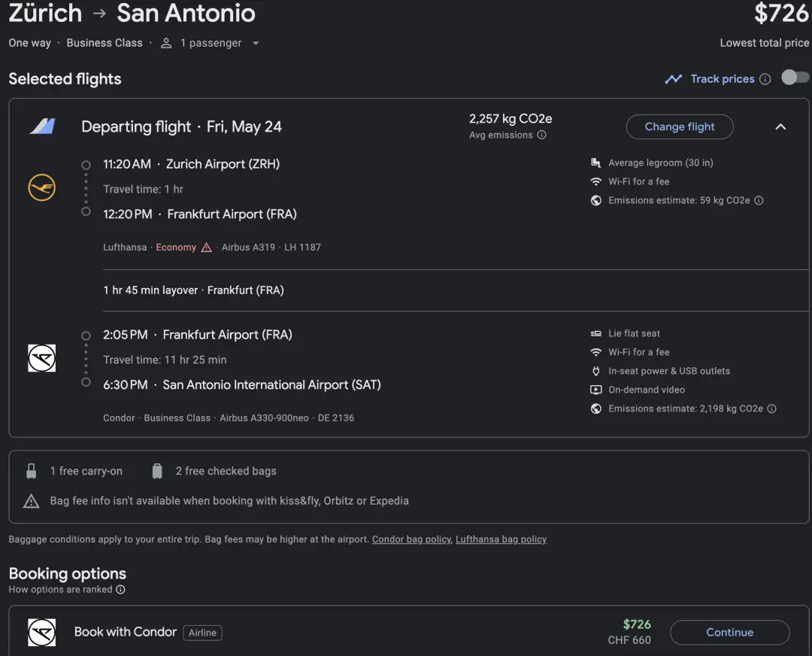This screenshot has width=812, height=656.
Task: Click the bag fee warning icon
Action: [31, 501]
